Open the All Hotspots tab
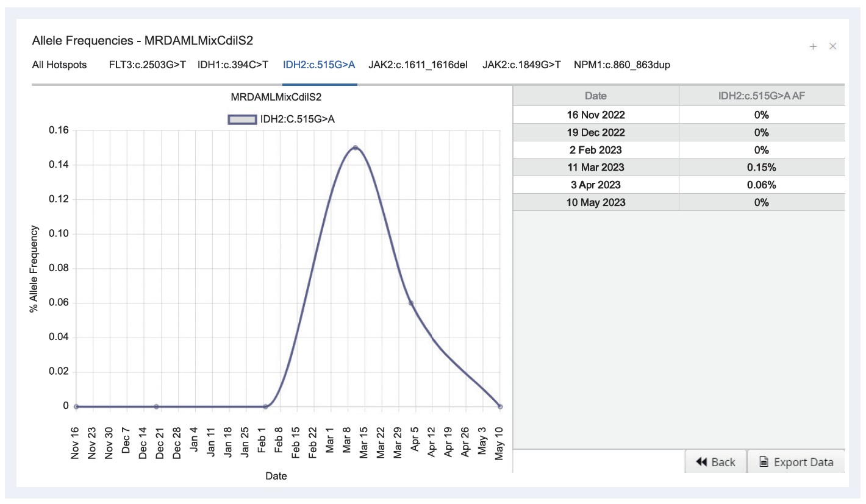The height and width of the screenshot is (504, 866). 59,65
